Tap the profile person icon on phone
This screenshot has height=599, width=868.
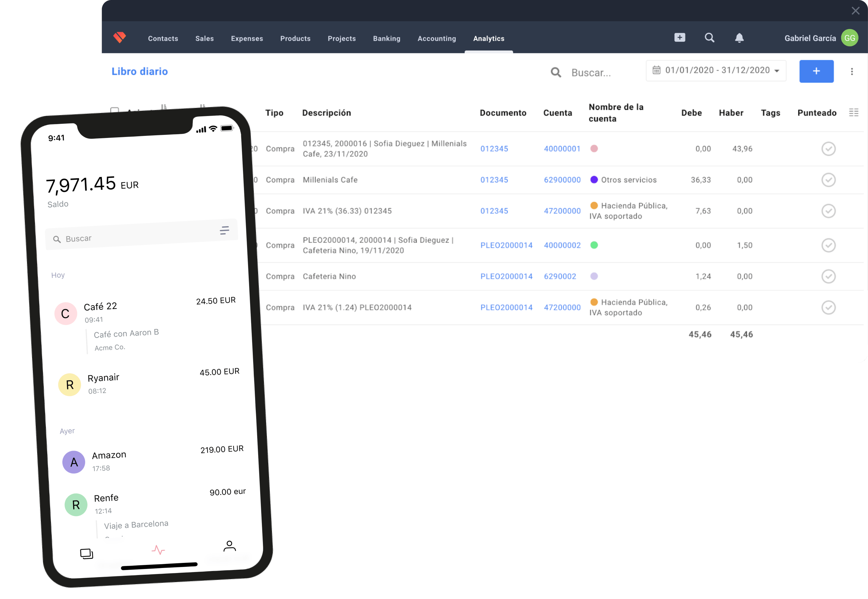pyautogui.click(x=229, y=546)
